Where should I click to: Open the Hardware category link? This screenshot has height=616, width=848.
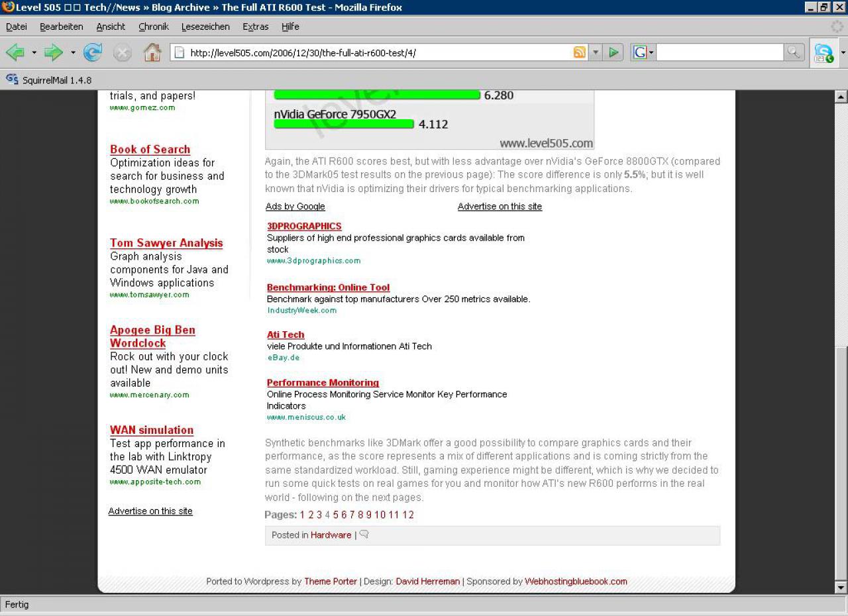click(331, 535)
